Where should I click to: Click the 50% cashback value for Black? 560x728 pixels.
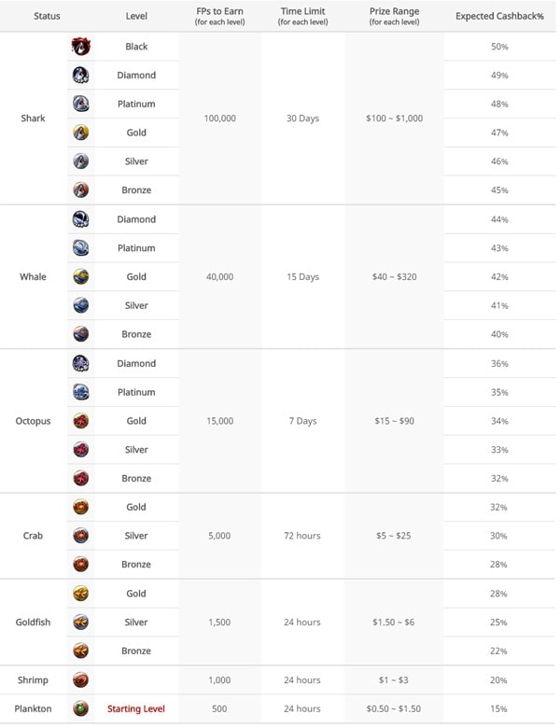(x=499, y=47)
